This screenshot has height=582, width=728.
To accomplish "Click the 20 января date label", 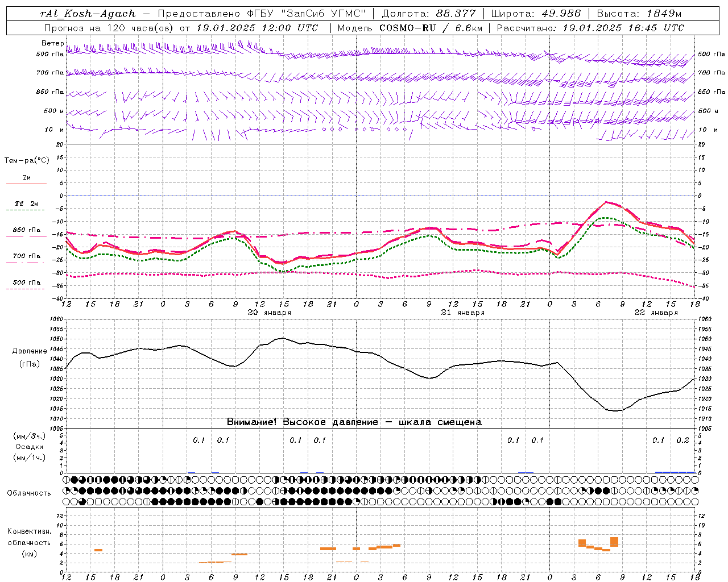I will (x=270, y=313).
